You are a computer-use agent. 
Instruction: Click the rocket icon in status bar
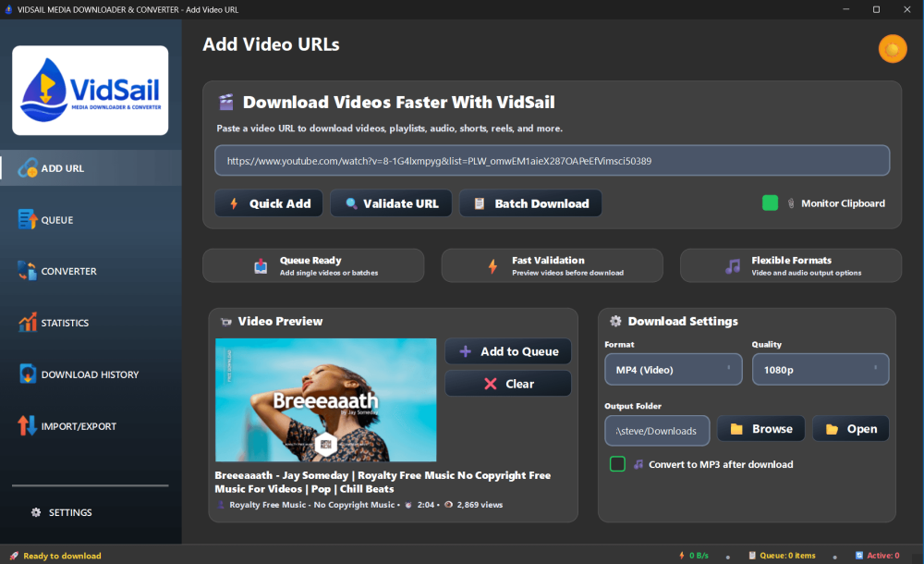click(x=14, y=556)
